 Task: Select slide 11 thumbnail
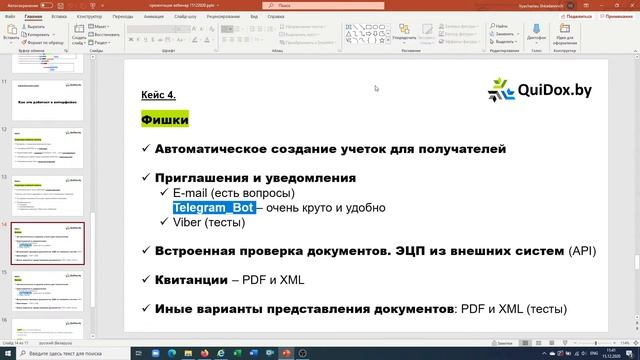point(47,100)
